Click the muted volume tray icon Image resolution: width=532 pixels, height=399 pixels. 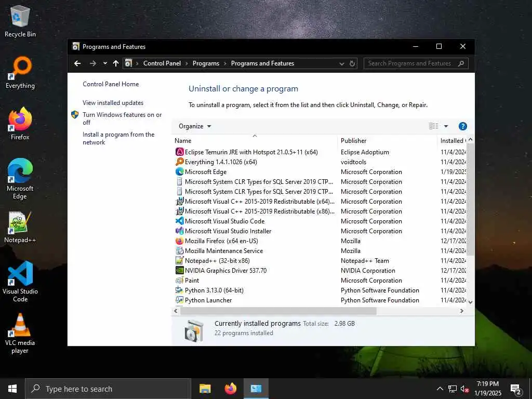(464, 389)
